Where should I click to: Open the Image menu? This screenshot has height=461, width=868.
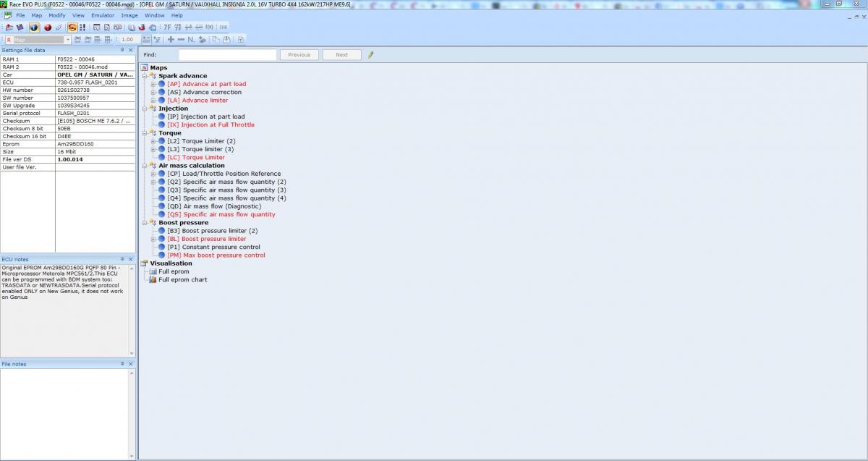[x=129, y=15]
